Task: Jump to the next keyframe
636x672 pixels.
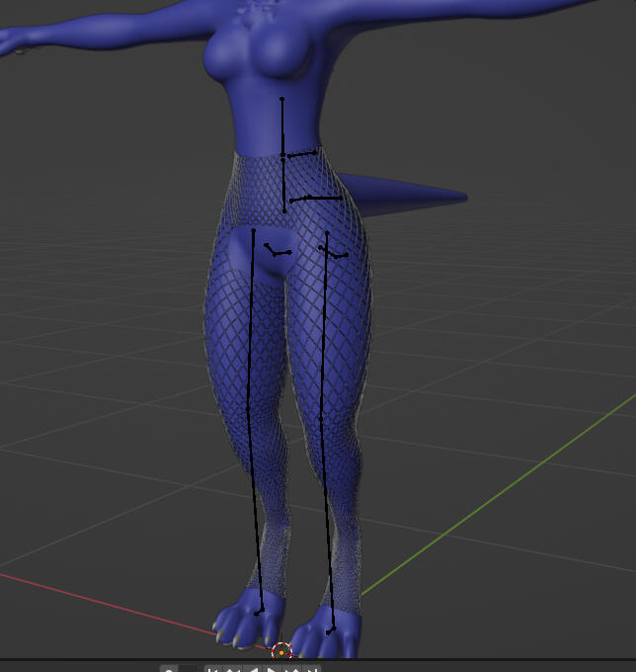Action: tap(292, 669)
